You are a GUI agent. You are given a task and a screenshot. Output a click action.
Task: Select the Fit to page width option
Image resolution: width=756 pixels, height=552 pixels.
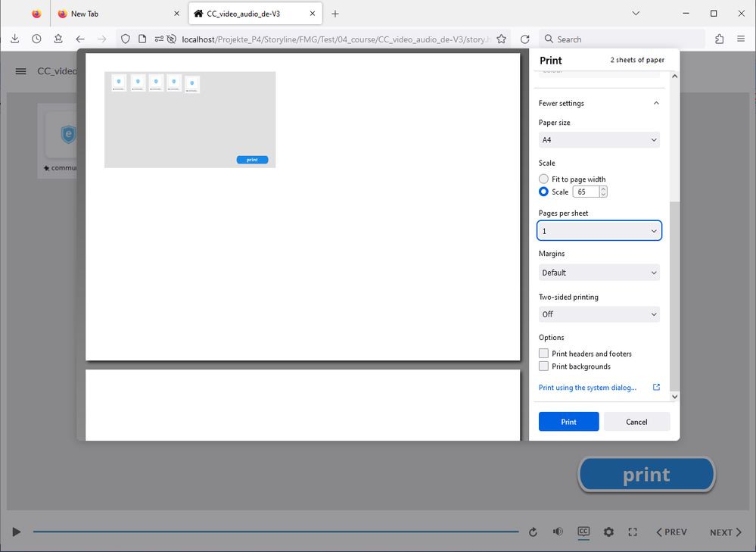click(x=543, y=179)
